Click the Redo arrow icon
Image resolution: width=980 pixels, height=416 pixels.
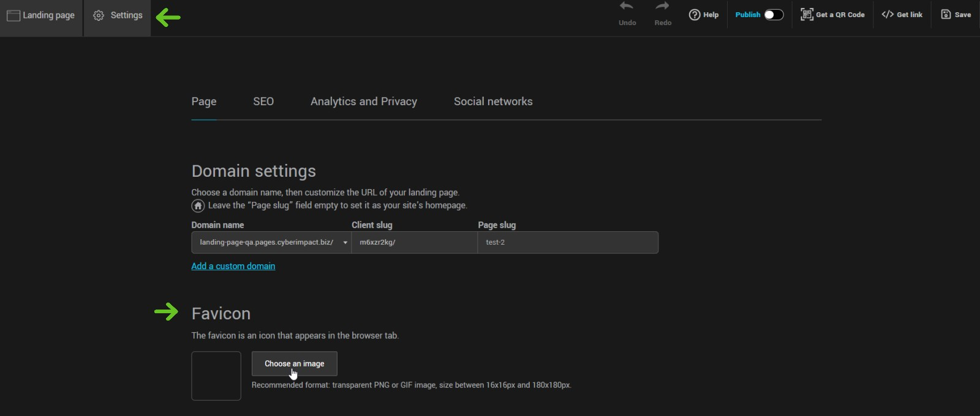[662, 7]
